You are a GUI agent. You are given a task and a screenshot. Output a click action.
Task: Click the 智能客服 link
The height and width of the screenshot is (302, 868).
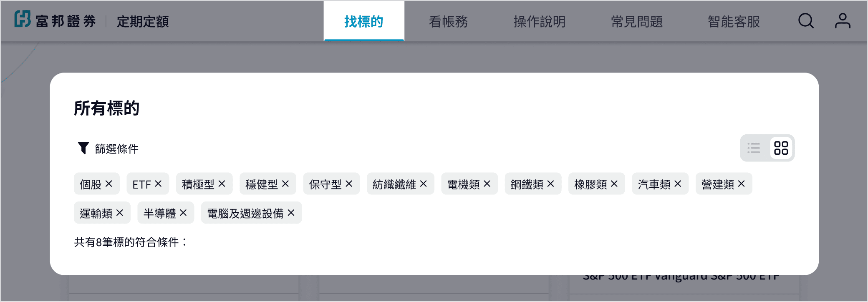pos(734,21)
